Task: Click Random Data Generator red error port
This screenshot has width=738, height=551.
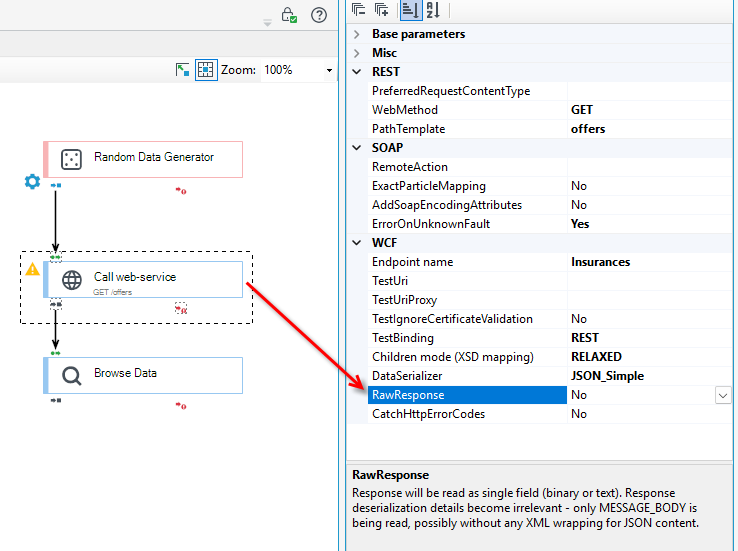Action: pyautogui.click(x=181, y=191)
